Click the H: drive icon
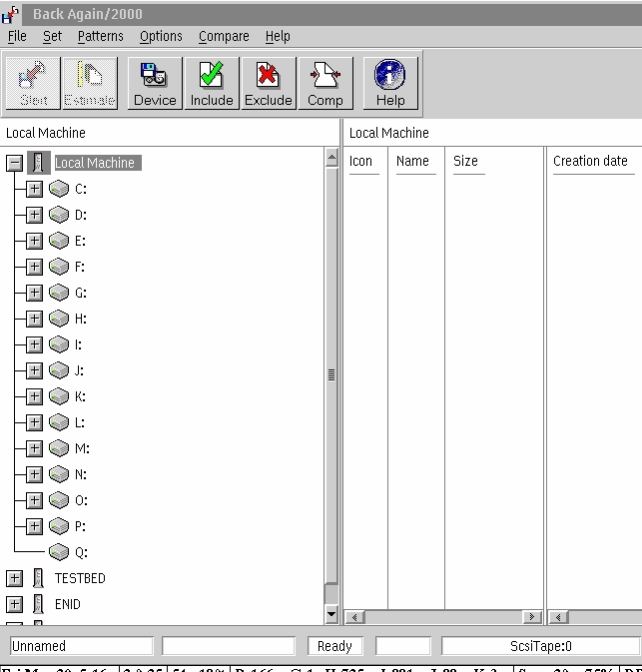 coord(59,319)
